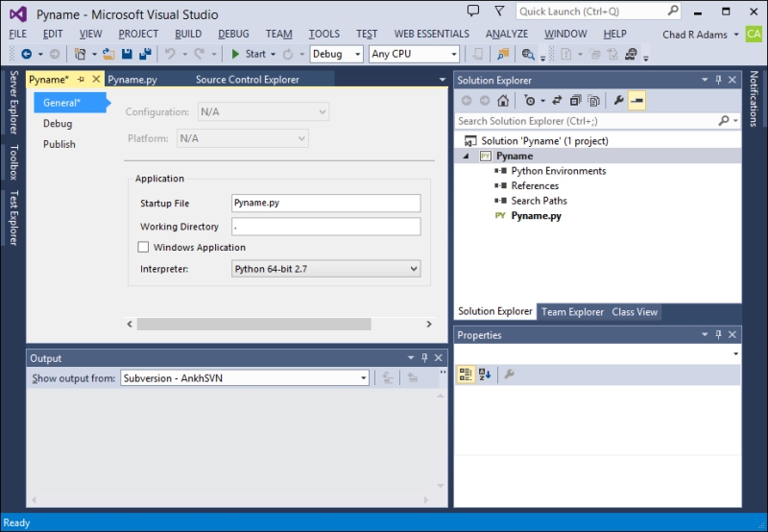Viewport: 768px width, 532px height.
Task: Click the Navigate Backward toolbar icon
Action: [27, 54]
